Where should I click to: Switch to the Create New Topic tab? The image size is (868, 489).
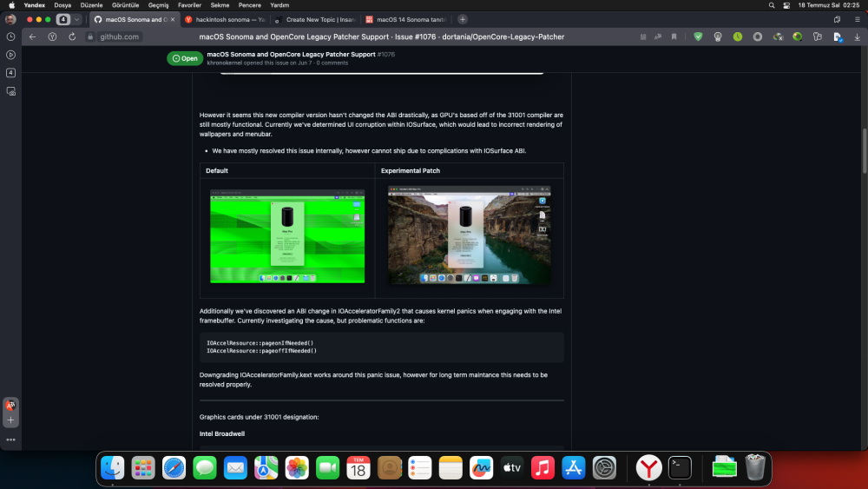pos(316,19)
